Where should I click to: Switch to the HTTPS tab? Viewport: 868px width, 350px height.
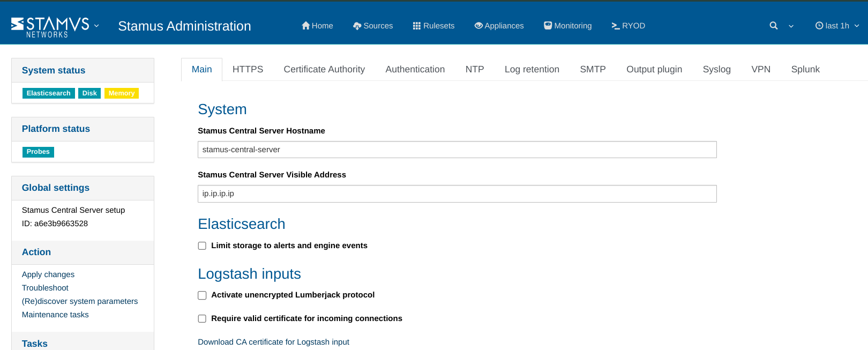point(248,70)
